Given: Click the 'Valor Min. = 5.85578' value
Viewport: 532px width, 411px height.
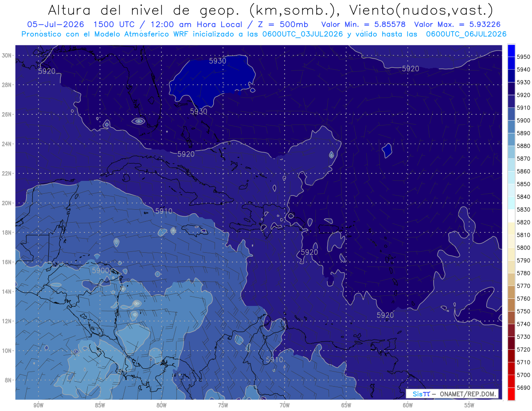Looking at the screenshot, I should [363, 24].
